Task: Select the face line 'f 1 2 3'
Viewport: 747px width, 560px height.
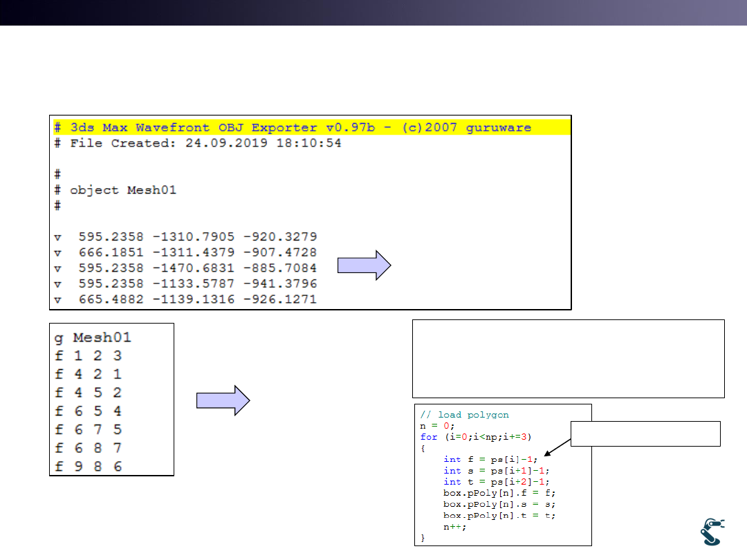Action: pyautogui.click(x=89, y=356)
